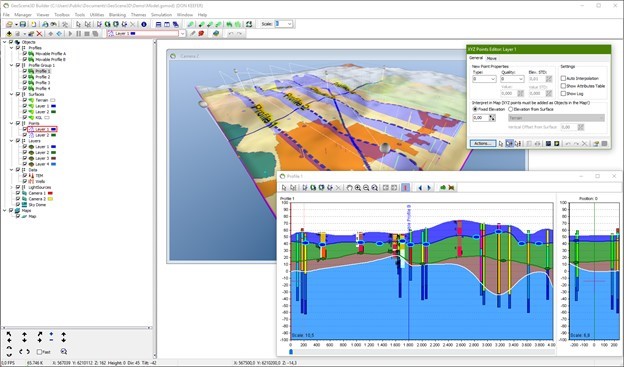Open the Quality dropdown in XYZ Points Editor

[x=512, y=79]
